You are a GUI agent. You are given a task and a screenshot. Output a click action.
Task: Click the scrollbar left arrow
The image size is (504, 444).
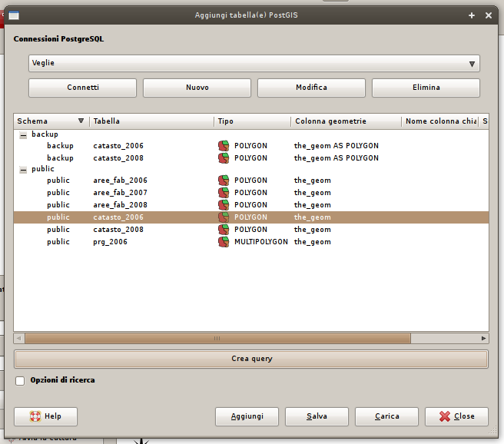[x=18, y=338]
